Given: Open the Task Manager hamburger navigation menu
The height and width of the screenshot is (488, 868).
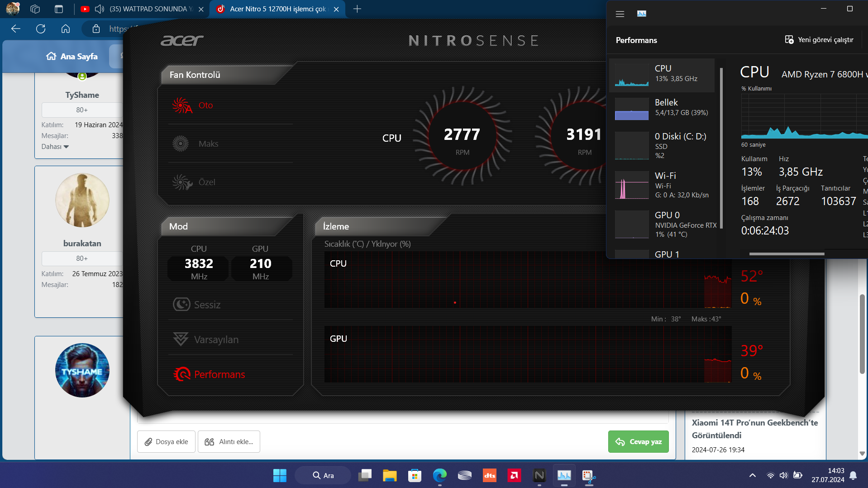Looking at the screenshot, I should (x=620, y=14).
